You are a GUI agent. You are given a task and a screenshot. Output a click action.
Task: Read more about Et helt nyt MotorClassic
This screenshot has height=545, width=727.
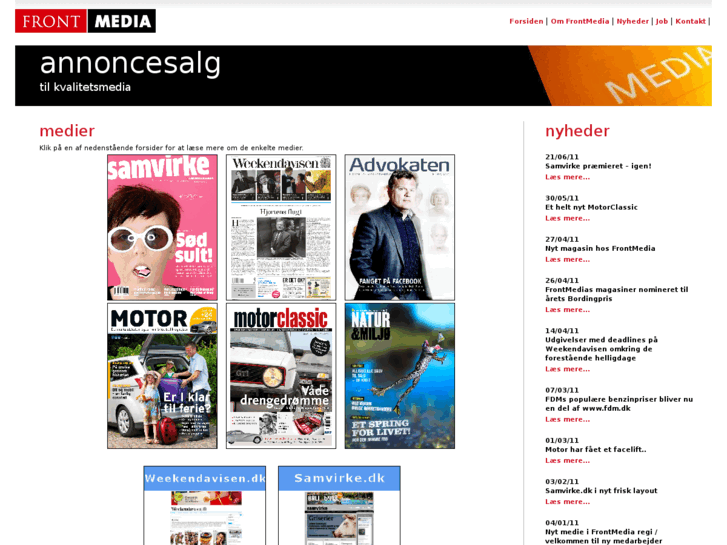click(568, 218)
